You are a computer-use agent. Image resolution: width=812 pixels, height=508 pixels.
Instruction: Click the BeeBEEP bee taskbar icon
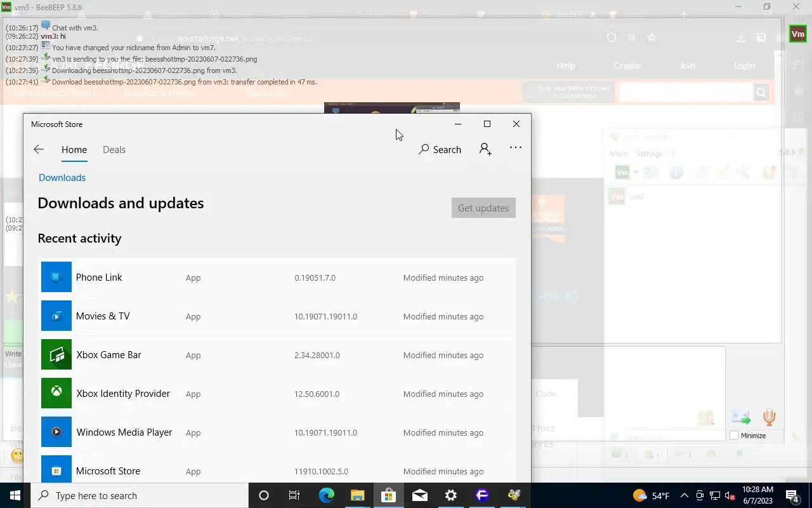513,495
